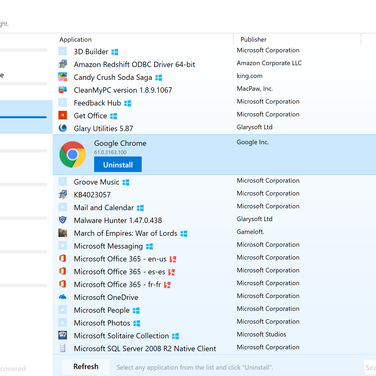Select Candy Crush Soda Saga entry
376x376 pixels.
113,77
